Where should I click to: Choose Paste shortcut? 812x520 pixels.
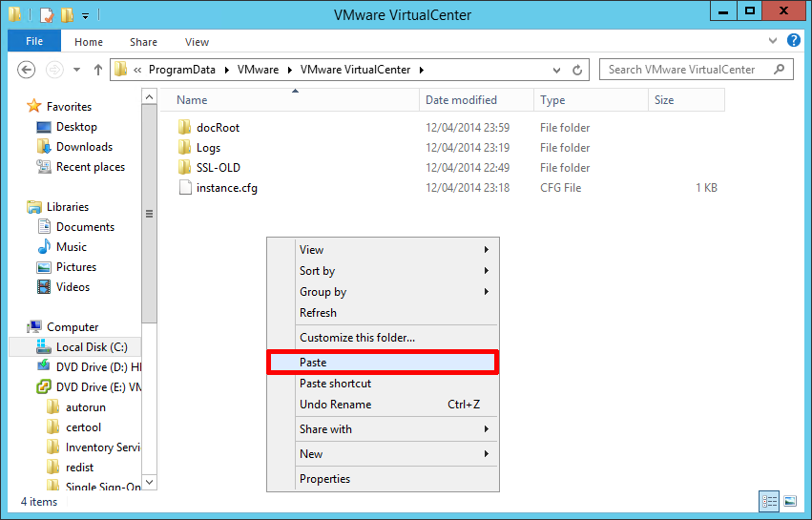tap(383, 384)
